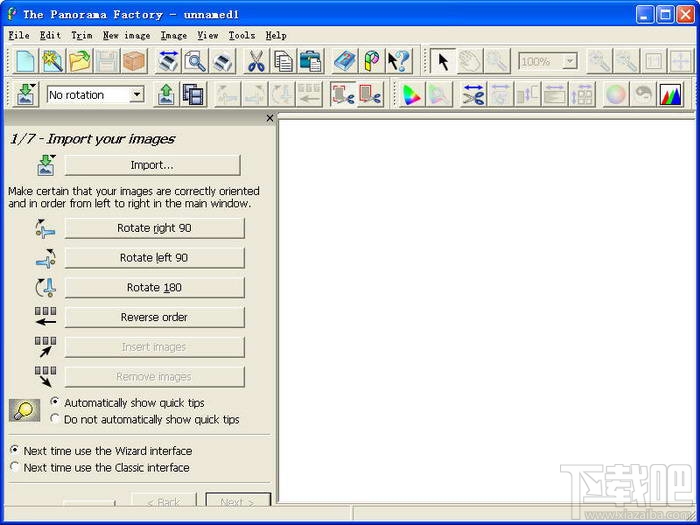Click the plain printer icon left of the scissors
700x525 pixels.
[222, 61]
